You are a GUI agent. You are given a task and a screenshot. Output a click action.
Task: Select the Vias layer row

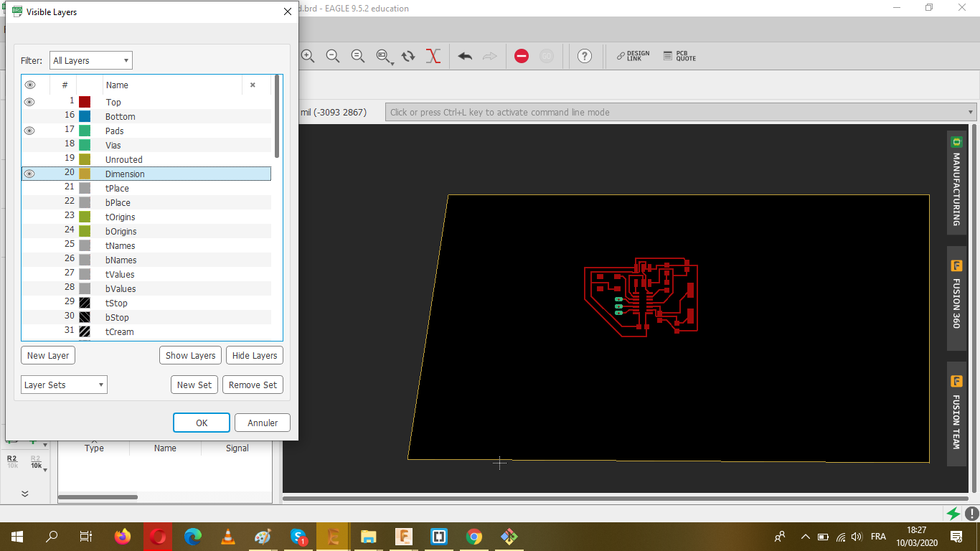(x=146, y=145)
